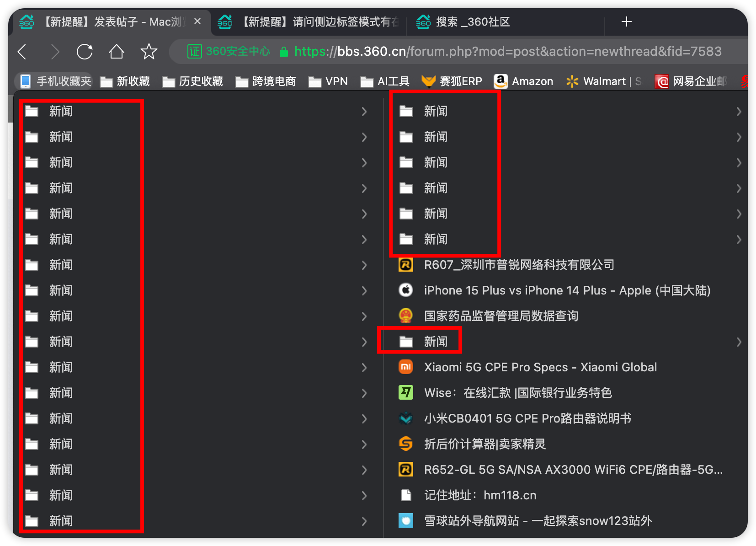Reload the current page

click(x=85, y=52)
